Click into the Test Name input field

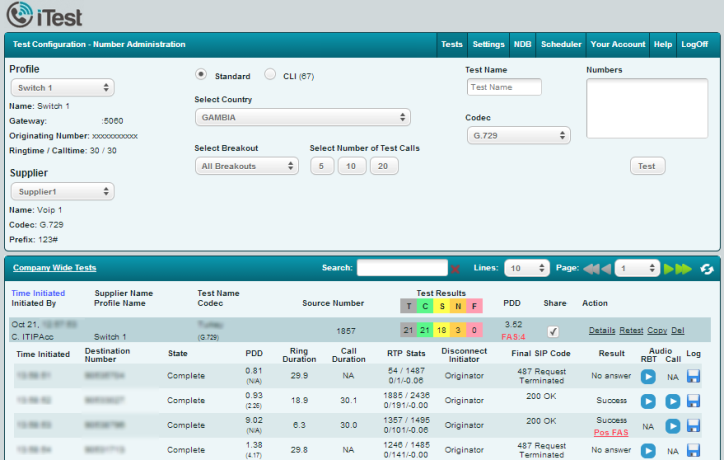pyautogui.click(x=504, y=87)
